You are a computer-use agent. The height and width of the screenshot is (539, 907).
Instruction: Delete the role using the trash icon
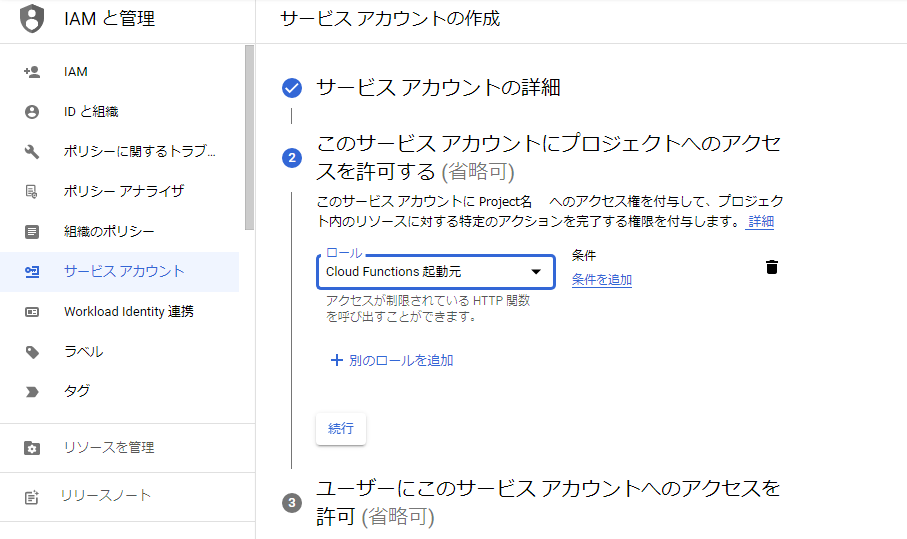[x=772, y=267]
